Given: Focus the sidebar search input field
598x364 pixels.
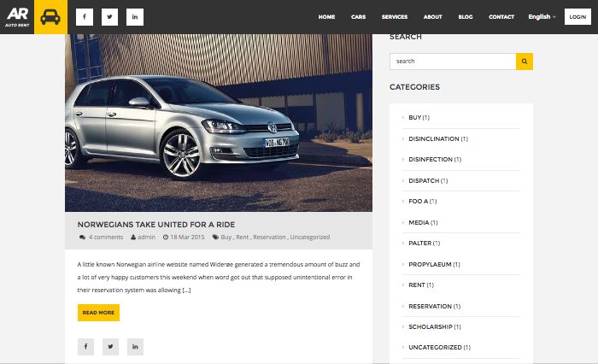Looking at the screenshot, I should click(453, 62).
